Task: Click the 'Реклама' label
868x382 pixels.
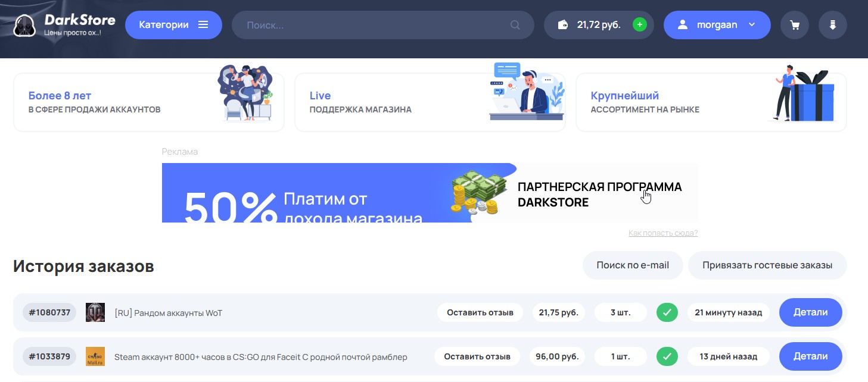Action: [x=180, y=152]
